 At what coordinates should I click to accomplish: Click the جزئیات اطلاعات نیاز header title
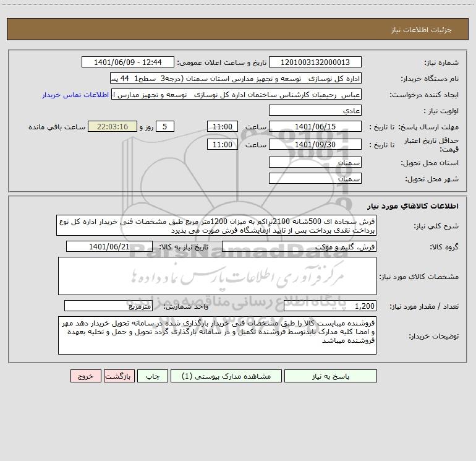[422, 30]
